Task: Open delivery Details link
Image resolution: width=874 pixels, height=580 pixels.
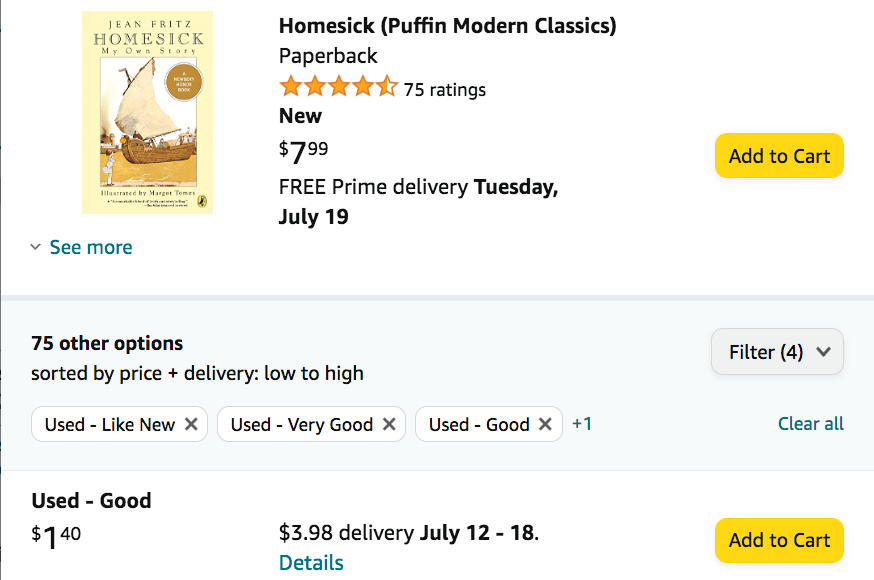Action: 311,563
